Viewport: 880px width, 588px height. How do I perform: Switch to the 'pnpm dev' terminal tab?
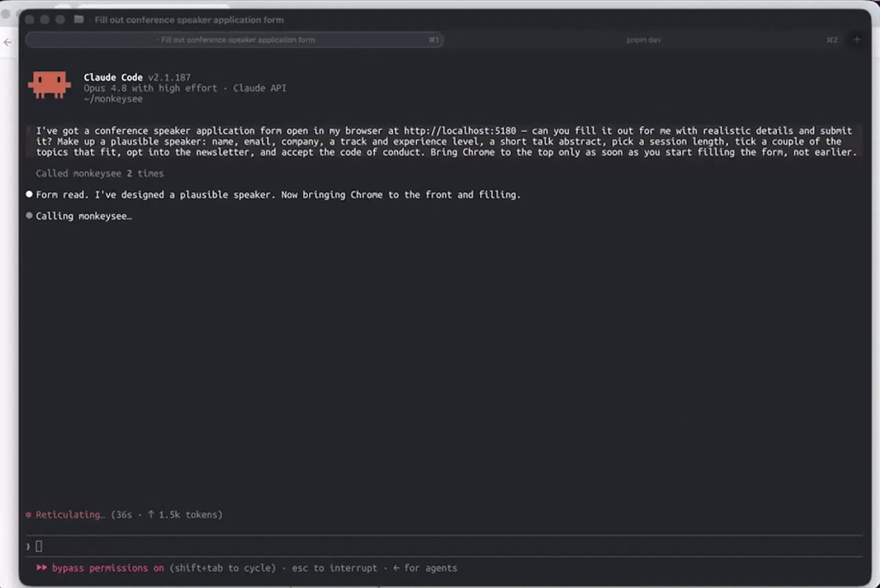click(x=643, y=40)
